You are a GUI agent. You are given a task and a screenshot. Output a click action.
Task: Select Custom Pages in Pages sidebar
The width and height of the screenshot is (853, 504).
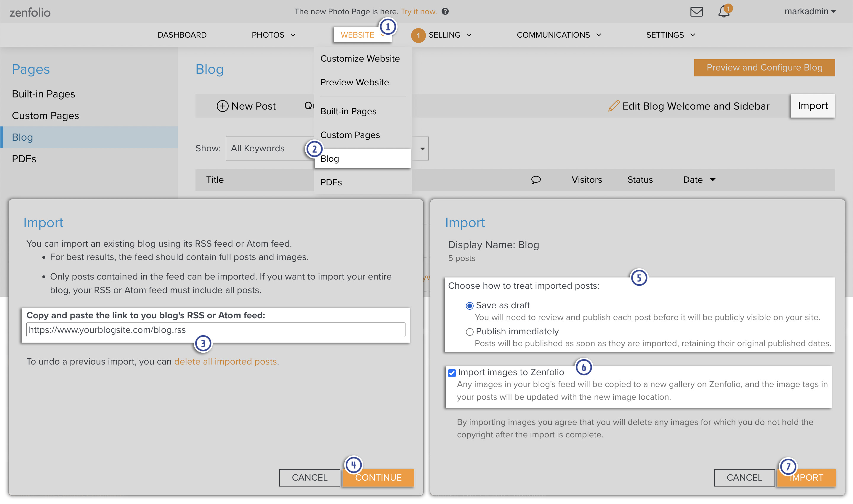(x=45, y=115)
